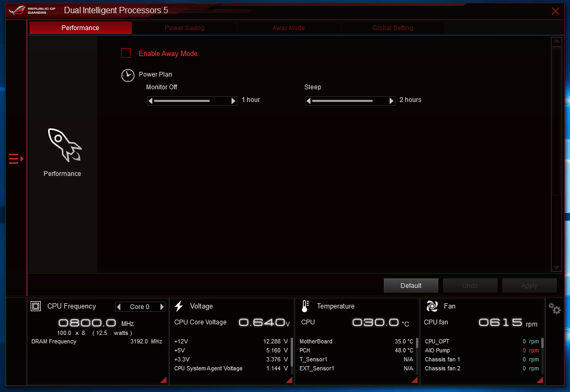Click the PCH temperature row
The height and width of the screenshot is (392, 570).
pos(356,351)
